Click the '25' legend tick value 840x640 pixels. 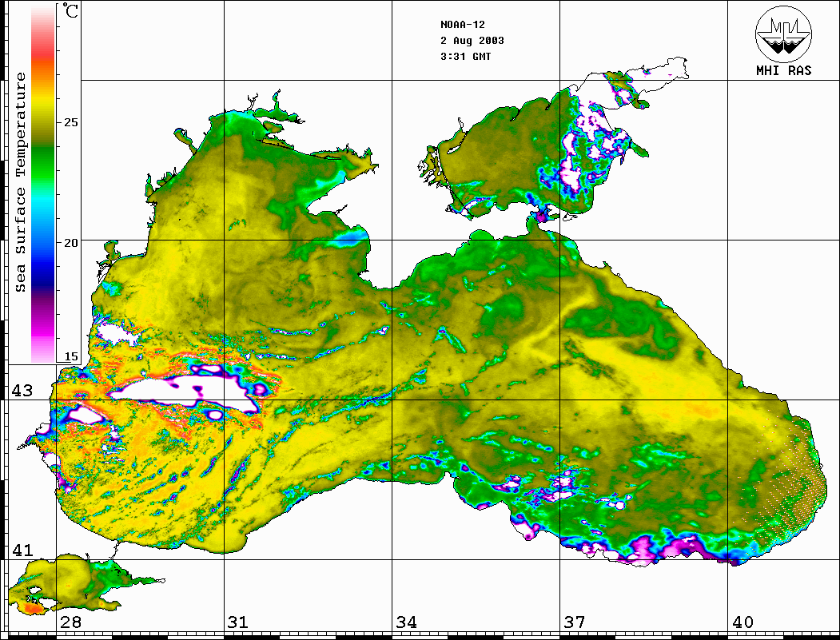click(71, 122)
